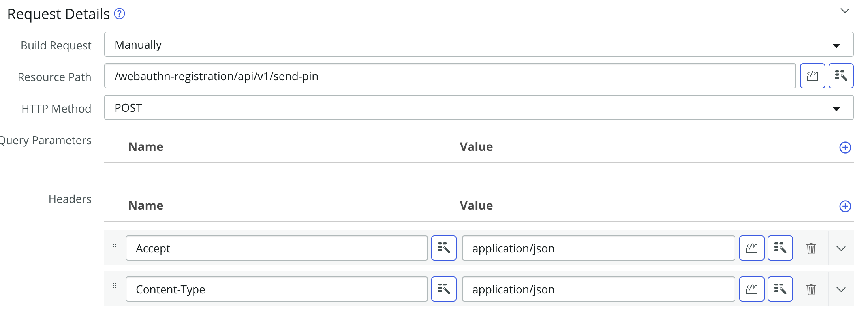Open code editor for Resource Path
Image resolution: width=868 pixels, height=323 pixels.
coord(812,76)
